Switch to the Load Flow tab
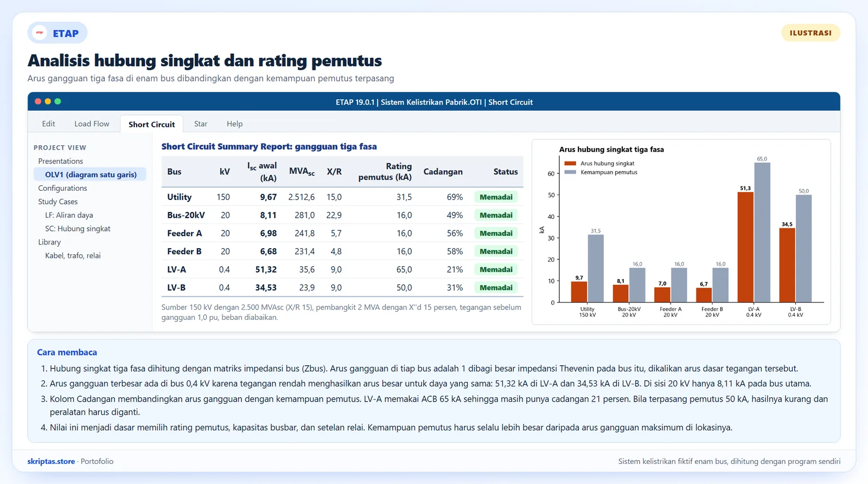 pyautogui.click(x=92, y=124)
